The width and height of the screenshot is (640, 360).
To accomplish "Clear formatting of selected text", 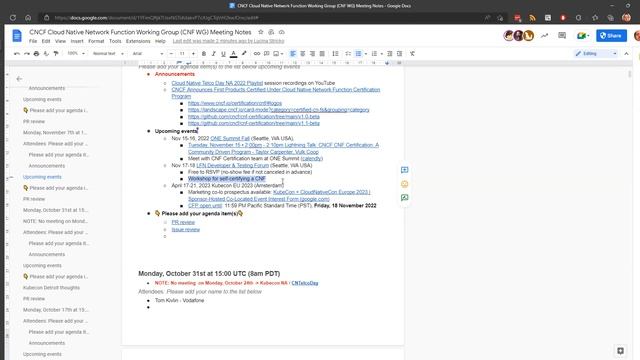I will [412, 53].
